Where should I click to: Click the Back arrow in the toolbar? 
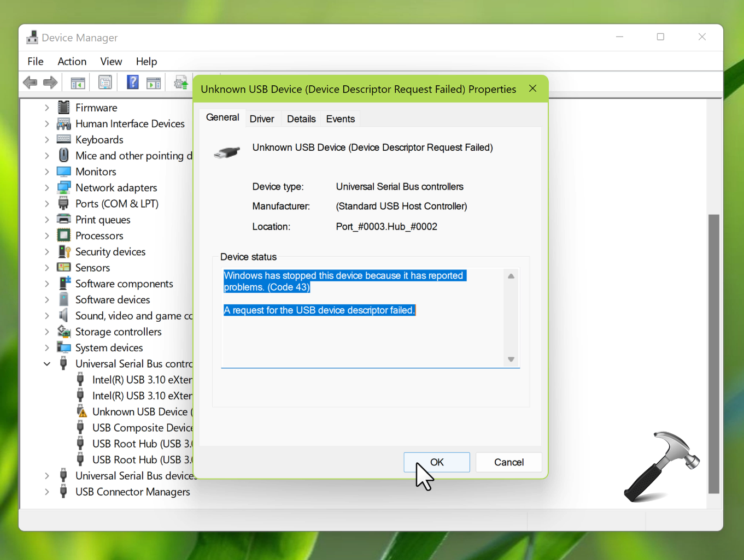(x=30, y=82)
